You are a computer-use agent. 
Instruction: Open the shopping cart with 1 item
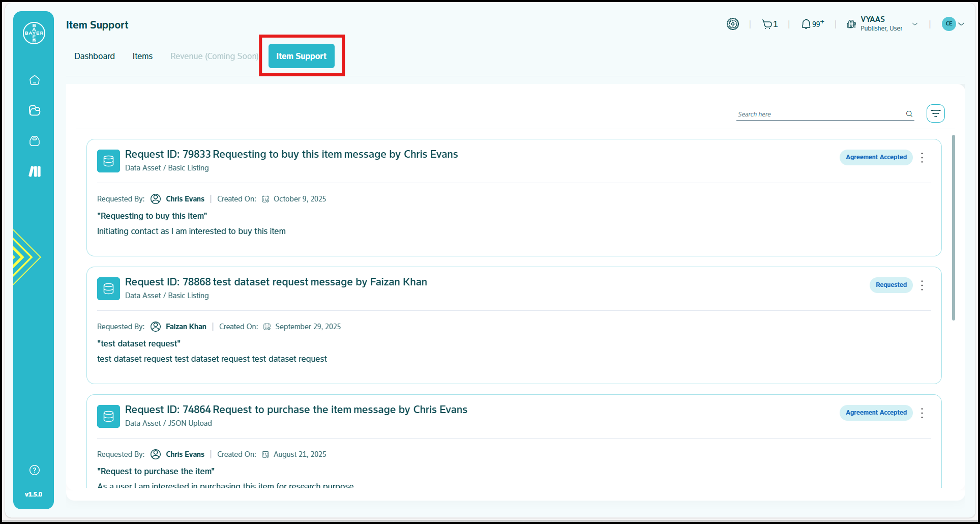click(x=769, y=24)
